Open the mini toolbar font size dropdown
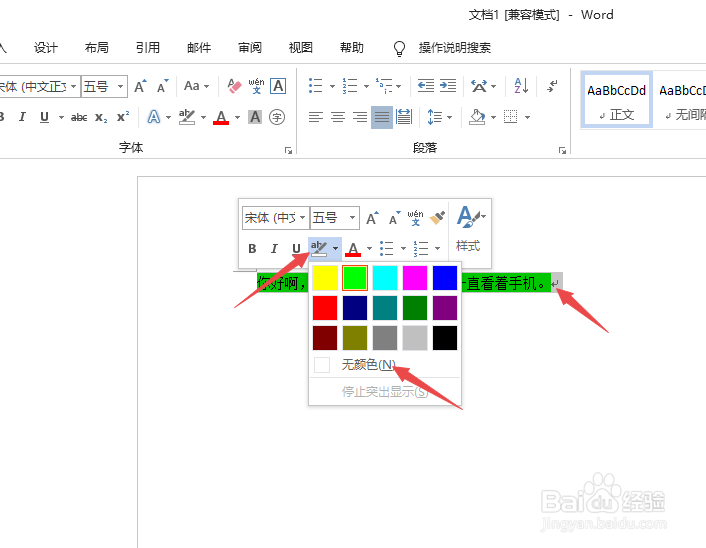The height and width of the screenshot is (548, 706). pyautogui.click(x=352, y=218)
